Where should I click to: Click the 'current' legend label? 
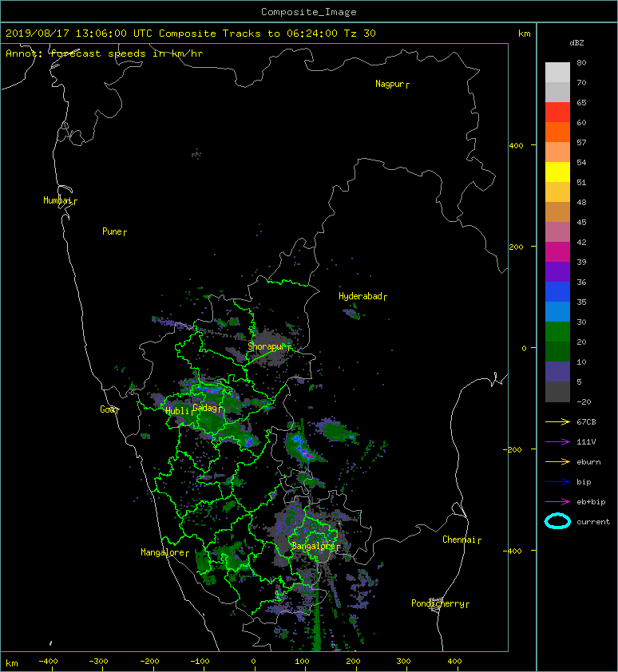[x=593, y=522]
